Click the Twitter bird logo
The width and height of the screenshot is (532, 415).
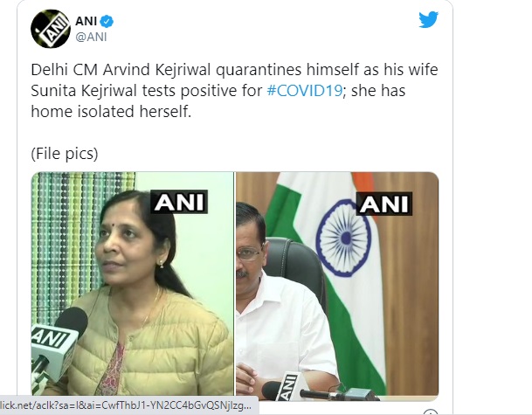tap(428, 20)
